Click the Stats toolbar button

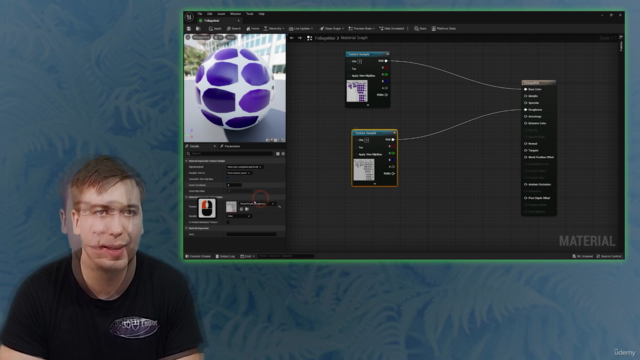[x=420, y=29]
